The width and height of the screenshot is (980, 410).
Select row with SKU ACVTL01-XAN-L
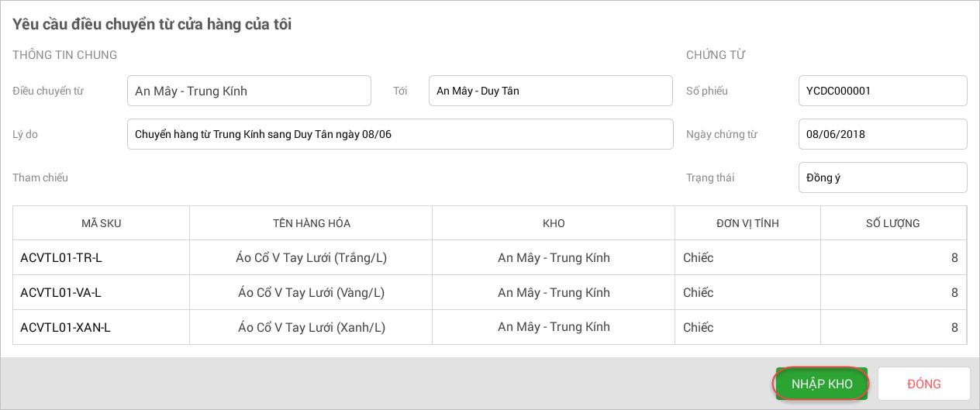66,327
